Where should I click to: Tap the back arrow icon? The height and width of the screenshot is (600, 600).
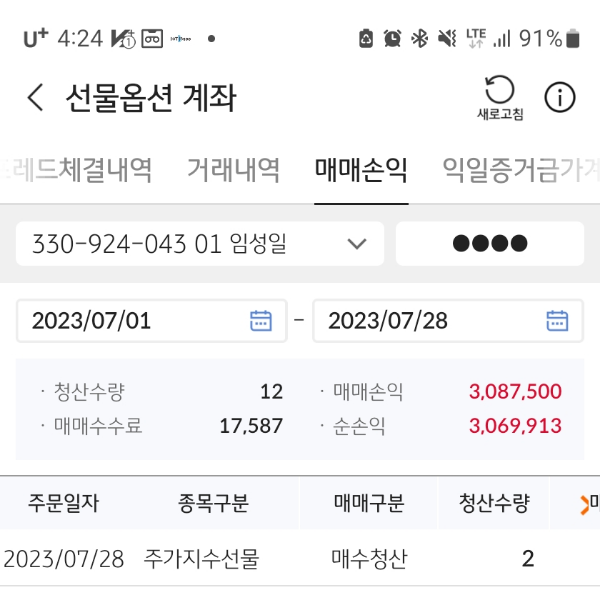coord(36,98)
